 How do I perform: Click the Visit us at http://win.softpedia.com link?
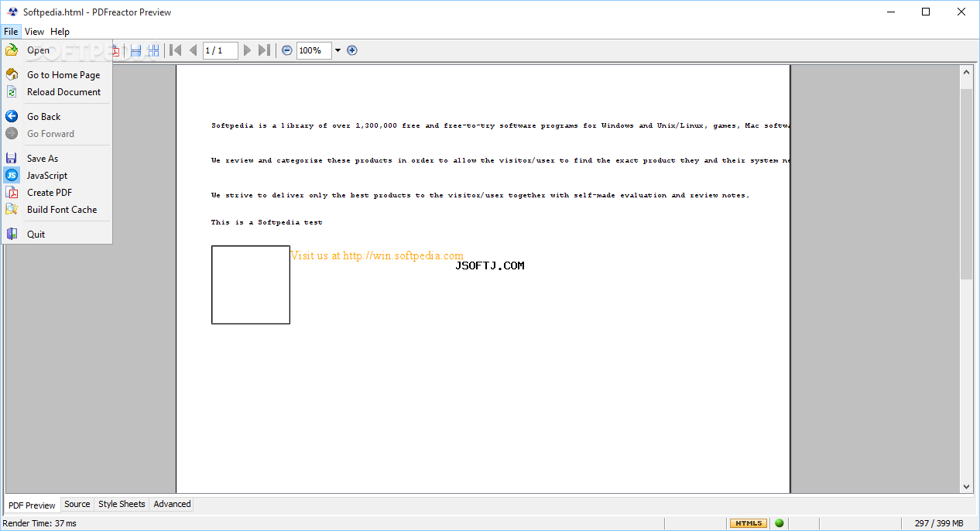pos(377,255)
